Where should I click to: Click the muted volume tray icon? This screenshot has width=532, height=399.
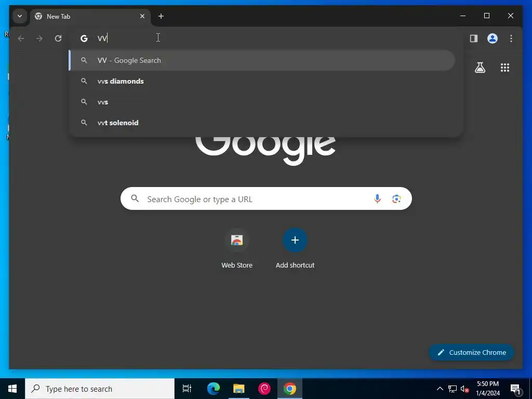(x=464, y=389)
